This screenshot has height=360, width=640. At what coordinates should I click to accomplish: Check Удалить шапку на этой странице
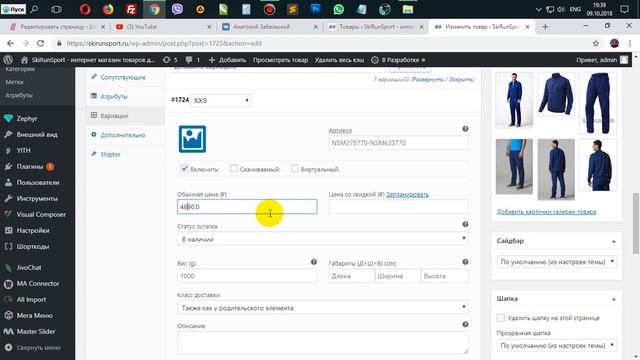tap(501, 318)
